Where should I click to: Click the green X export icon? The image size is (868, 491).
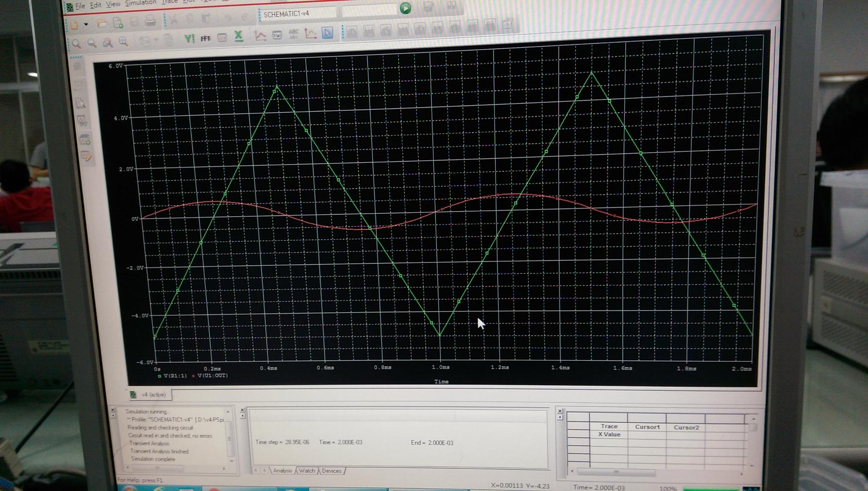pos(239,36)
